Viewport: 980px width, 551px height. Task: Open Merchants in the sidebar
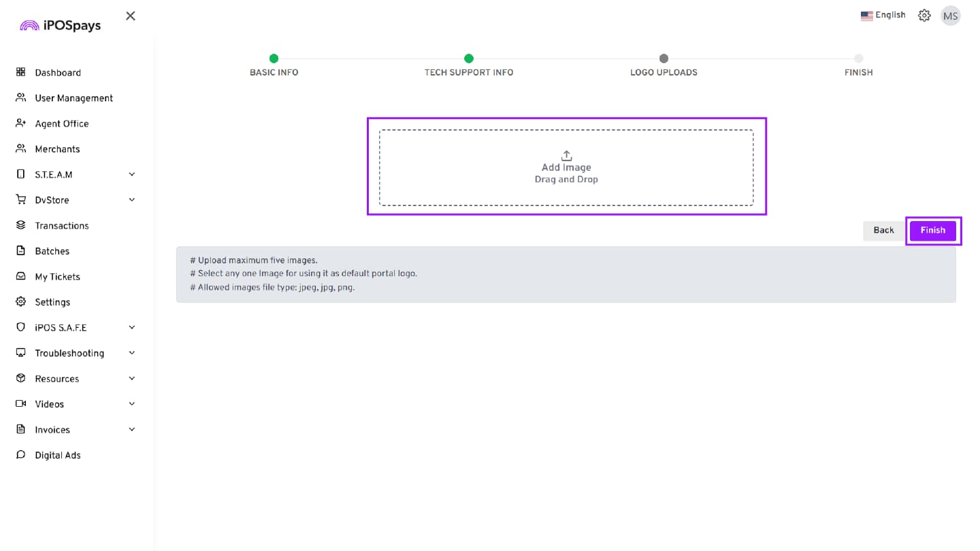click(x=57, y=149)
